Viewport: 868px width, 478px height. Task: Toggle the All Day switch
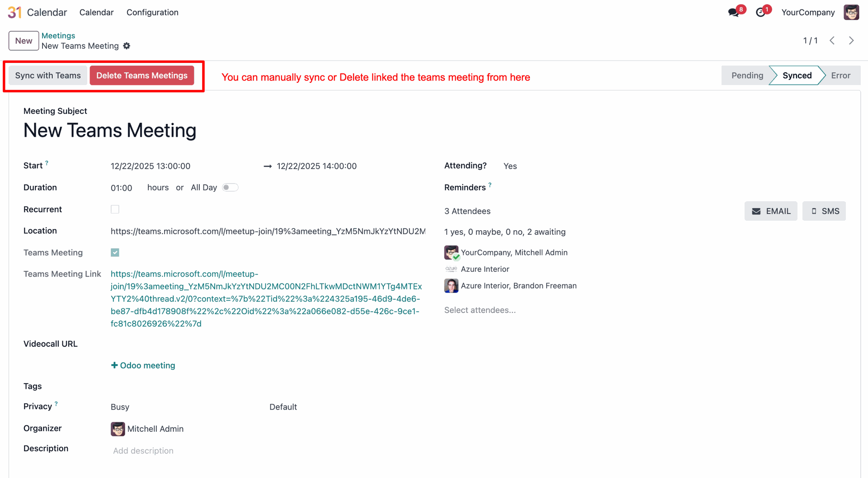[230, 187]
